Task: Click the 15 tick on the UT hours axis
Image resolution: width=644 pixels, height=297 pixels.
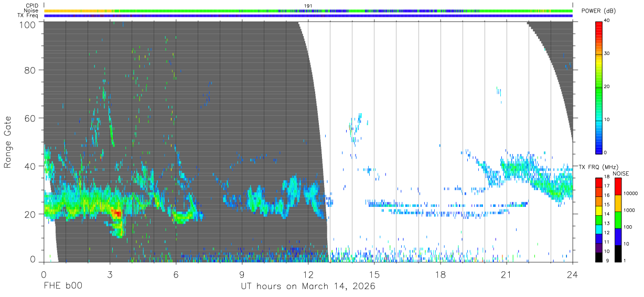Action: (374, 274)
